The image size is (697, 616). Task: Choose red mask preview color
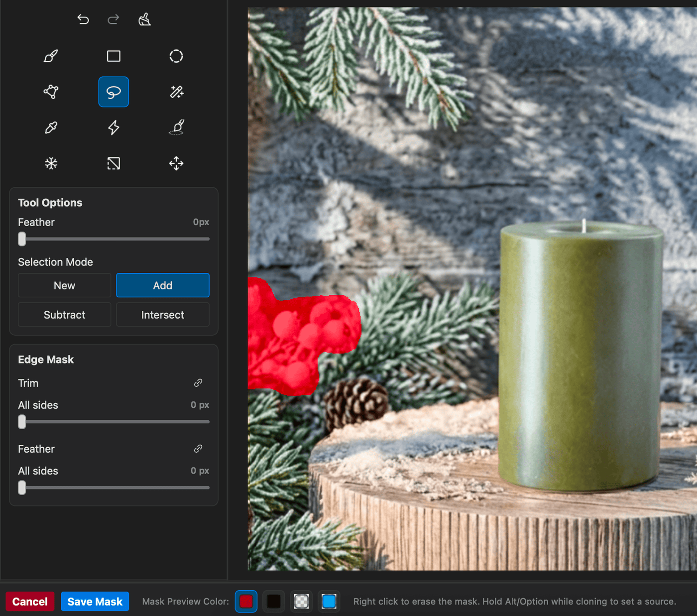tap(246, 602)
